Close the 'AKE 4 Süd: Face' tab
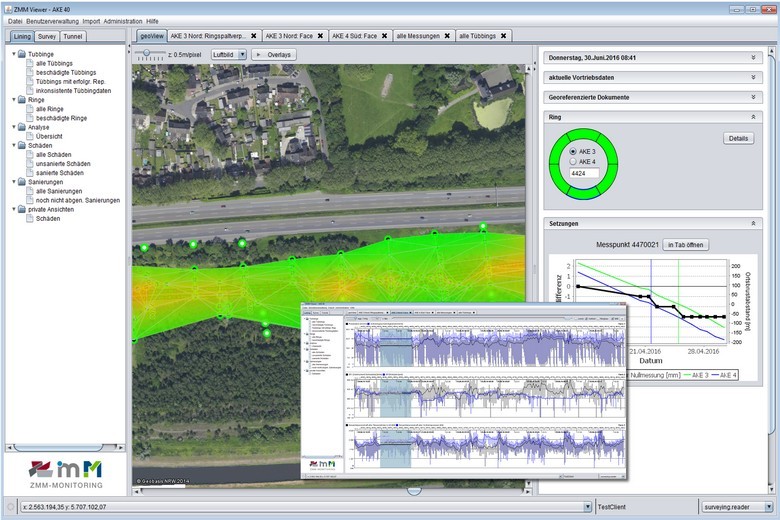This screenshot has height=520, width=780. [385, 36]
